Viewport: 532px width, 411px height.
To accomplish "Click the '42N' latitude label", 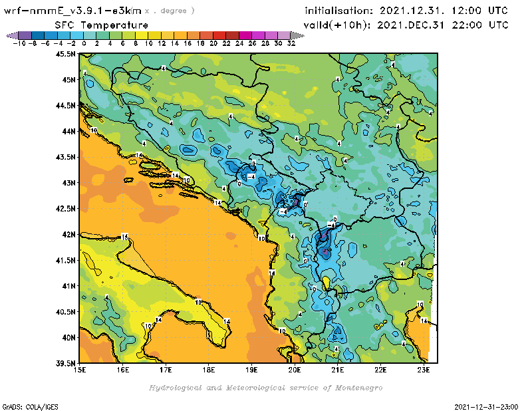I will 68,234.
